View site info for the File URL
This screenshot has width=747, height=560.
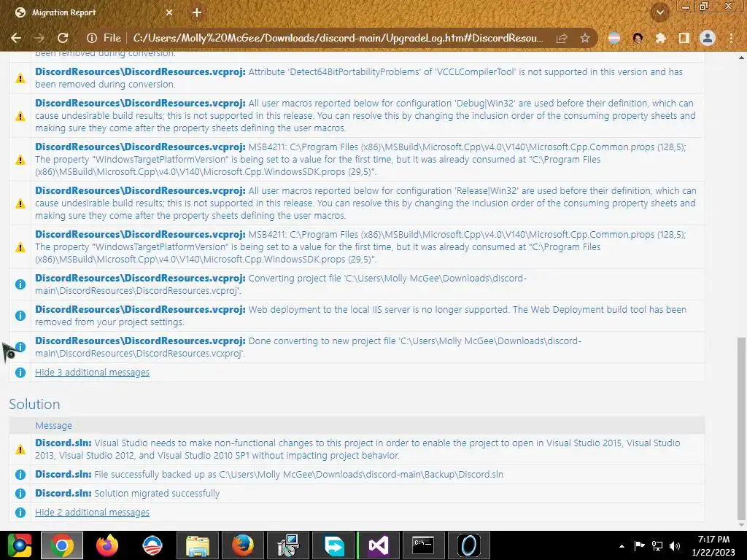92,38
